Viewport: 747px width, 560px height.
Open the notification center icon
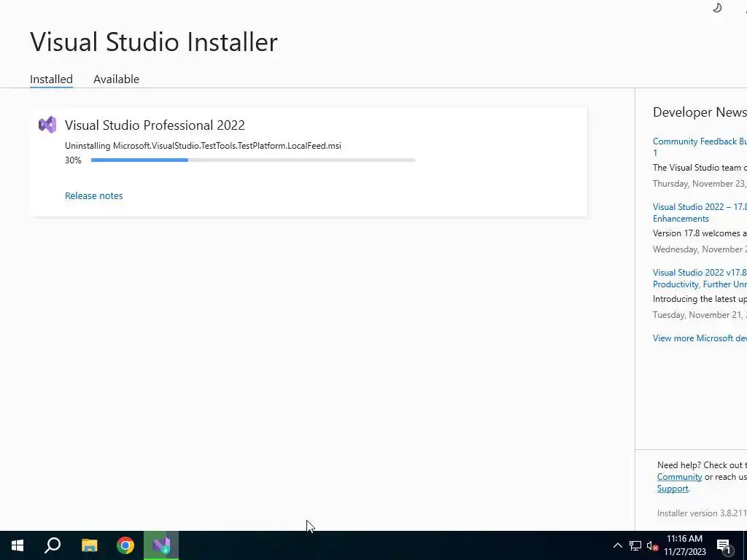724,545
